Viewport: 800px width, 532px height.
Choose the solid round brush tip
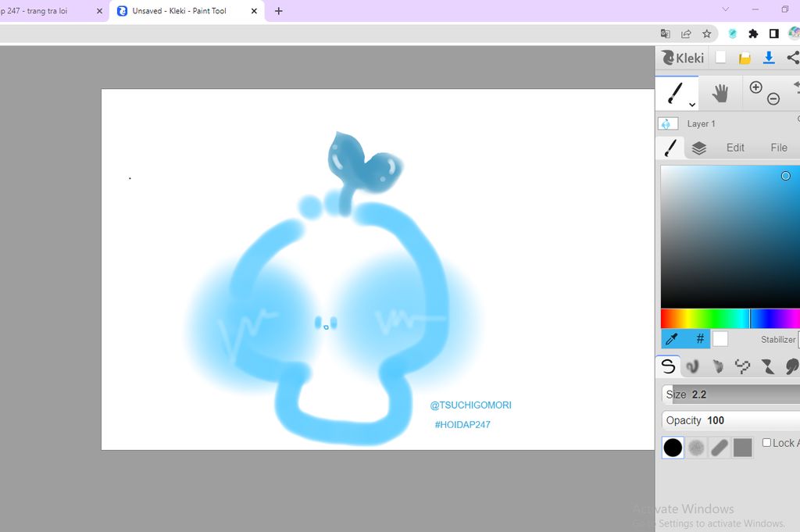pyautogui.click(x=673, y=448)
